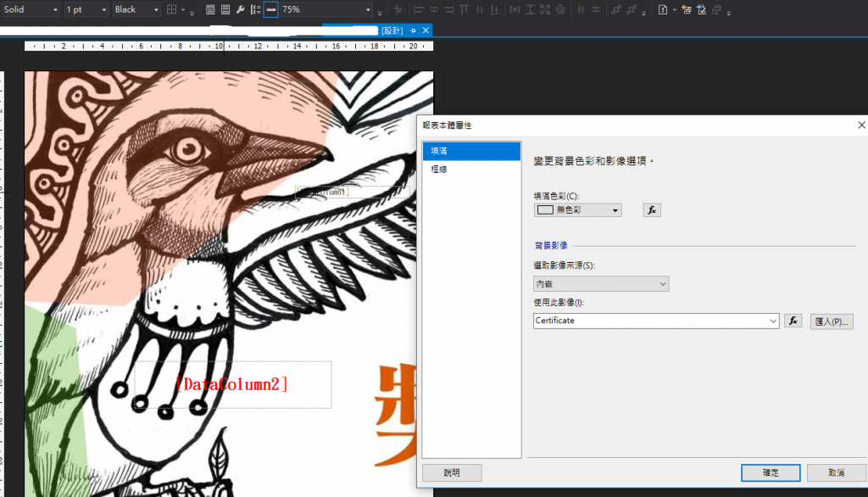This screenshot has height=497, width=868.
Task: Open the 1 pt border width dropdown
Action: tap(86, 9)
